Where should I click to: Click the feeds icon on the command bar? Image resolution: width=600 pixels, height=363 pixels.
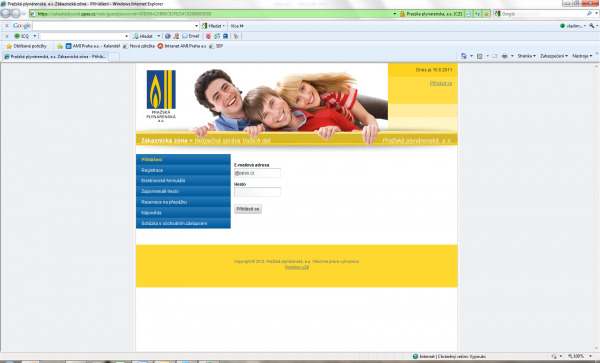479,56
